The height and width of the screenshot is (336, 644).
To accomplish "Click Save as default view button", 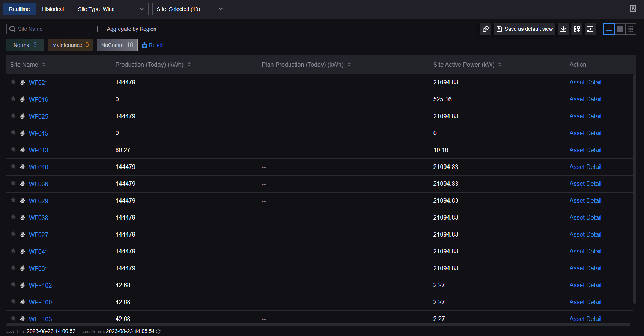I will pos(524,29).
